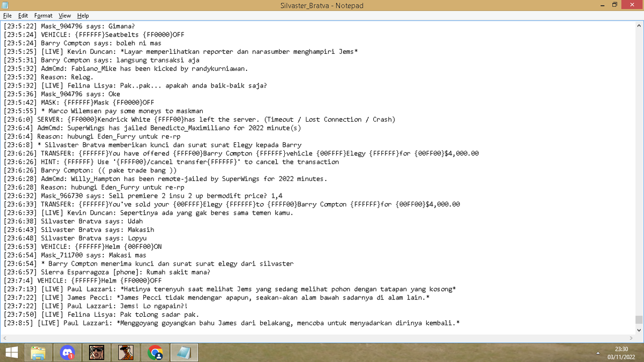The image size is (644, 362).
Task: Click the 'Sierra Esparragoza [phone]: Rumah sakit mana?' line
Action: click(107, 271)
